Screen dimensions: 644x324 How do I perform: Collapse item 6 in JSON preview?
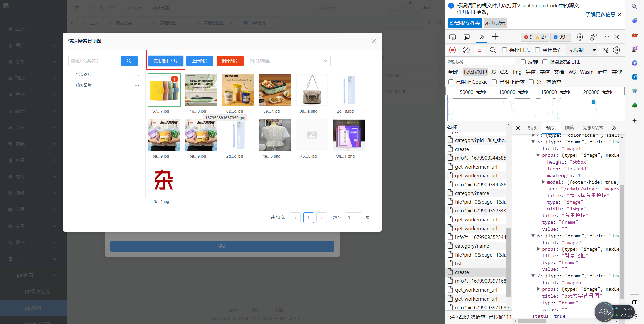tap(533, 236)
